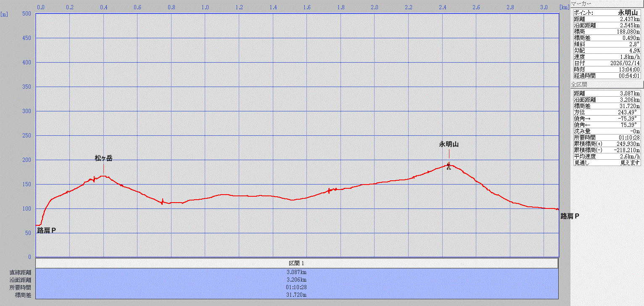Image resolution: width=644 pixels, height=306 pixels.
Task: Click the 平均速度 value 2.6km/h
Action: pos(630,156)
